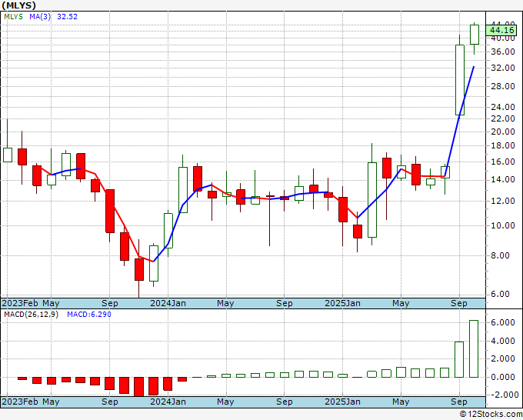Click the 2025Jan label on price axis
The width and height of the screenshot is (523, 420).
[342, 303]
